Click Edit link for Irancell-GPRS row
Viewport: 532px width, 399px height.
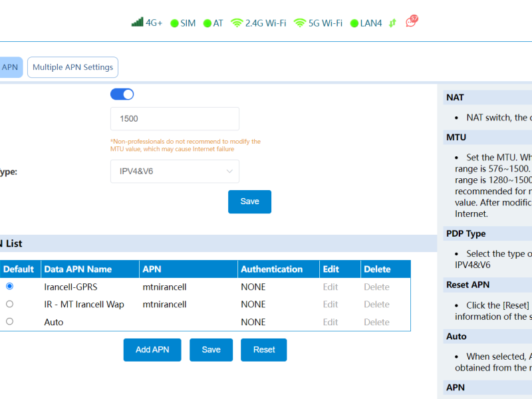[331, 287]
